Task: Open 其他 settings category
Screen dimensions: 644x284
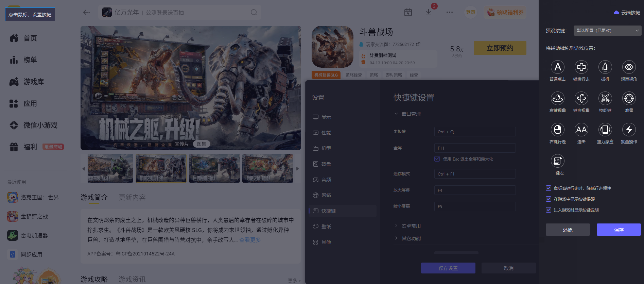Action: [x=343, y=242]
